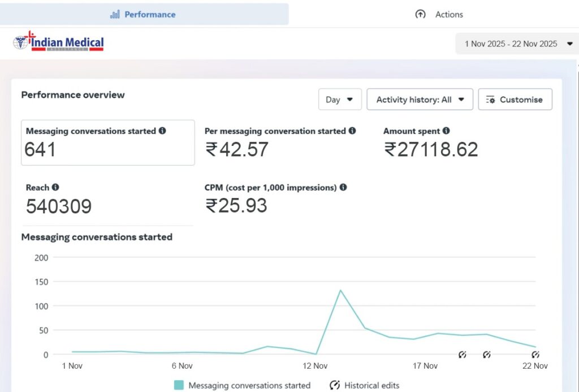Toggle Messaging conversations started legend swatch

[x=179, y=385]
